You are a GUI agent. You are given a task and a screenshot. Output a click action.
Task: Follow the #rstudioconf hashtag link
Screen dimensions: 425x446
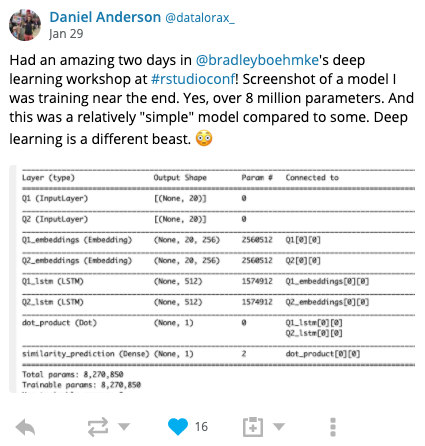[193, 79]
